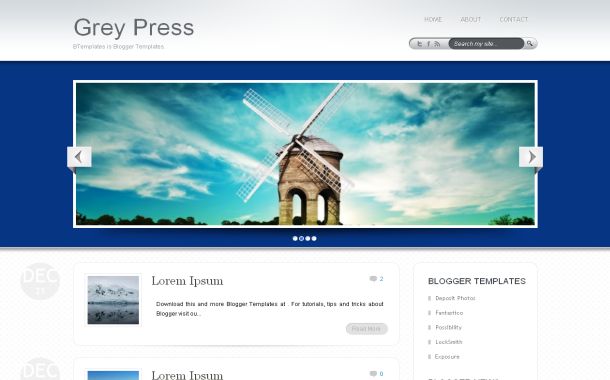Open the first Lorem Ipsum post title
610x380 pixels.
(187, 280)
